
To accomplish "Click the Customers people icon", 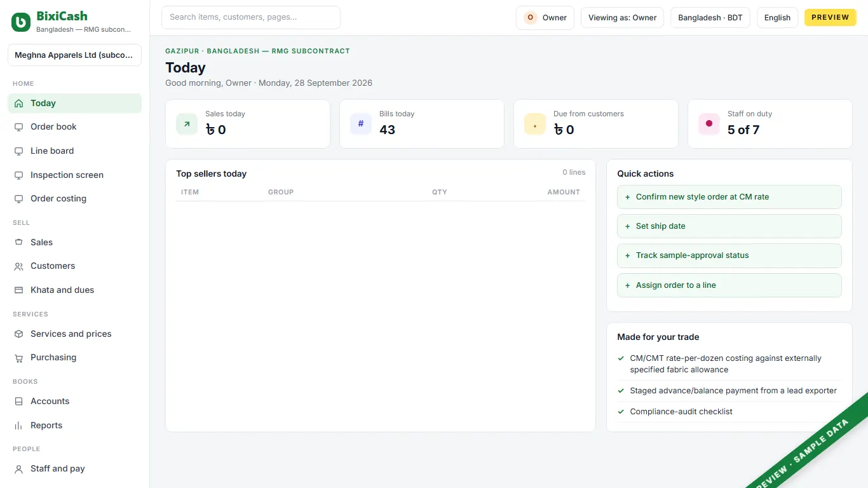I will pos(18,266).
